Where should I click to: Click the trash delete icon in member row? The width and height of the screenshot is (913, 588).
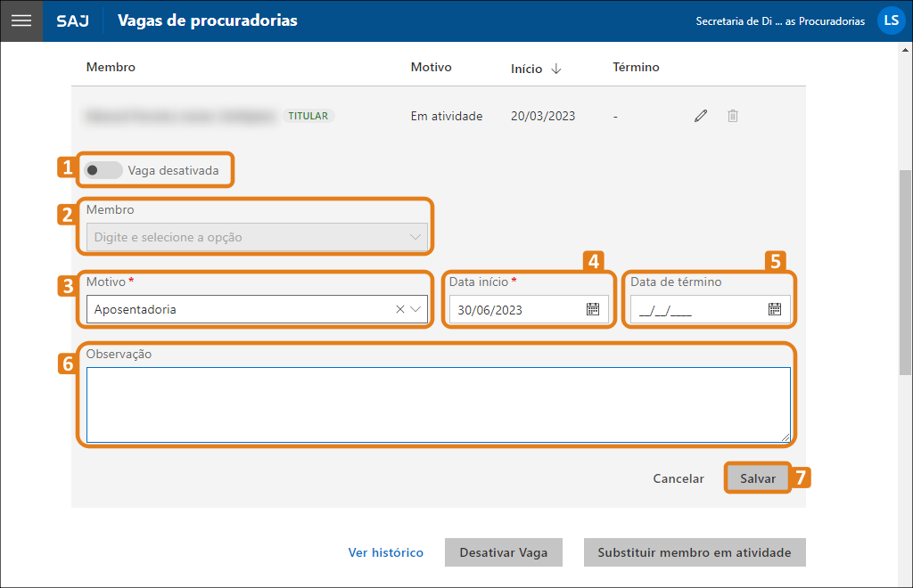click(x=733, y=116)
